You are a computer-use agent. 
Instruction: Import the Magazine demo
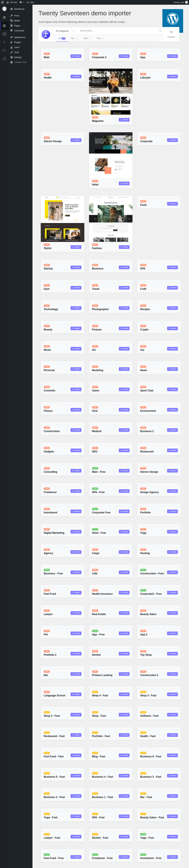pos(124,120)
